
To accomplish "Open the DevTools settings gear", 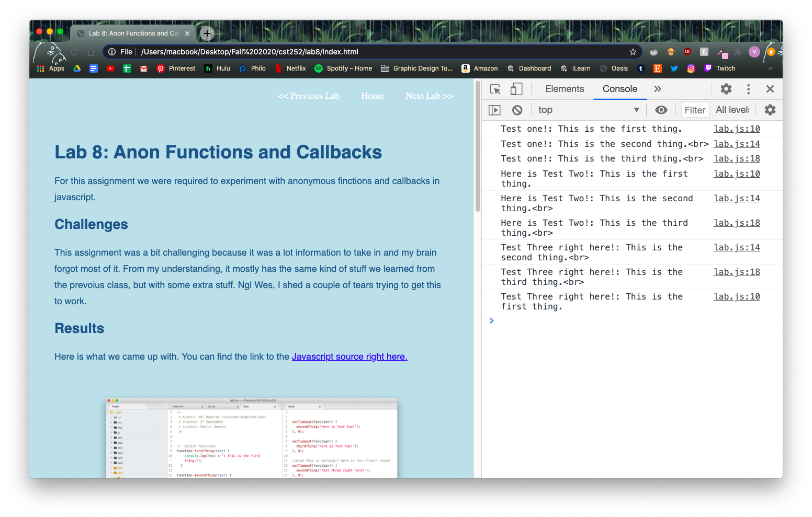I will [x=726, y=89].
